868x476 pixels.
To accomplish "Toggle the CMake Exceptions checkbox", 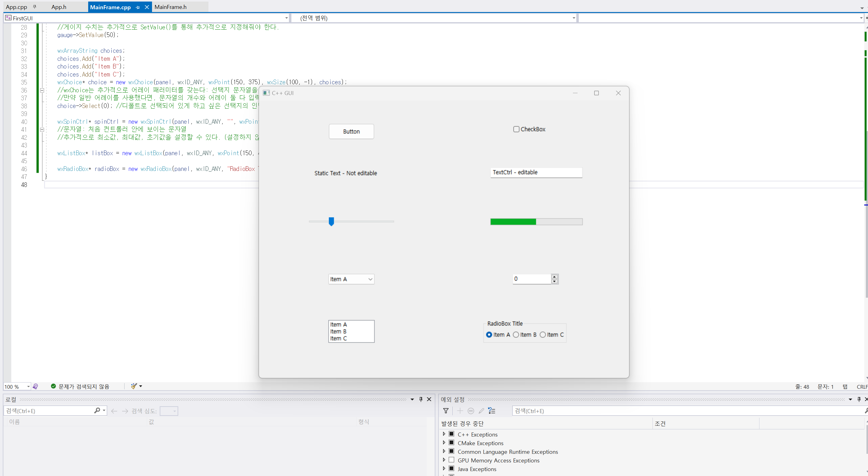I will coord(451,443).
